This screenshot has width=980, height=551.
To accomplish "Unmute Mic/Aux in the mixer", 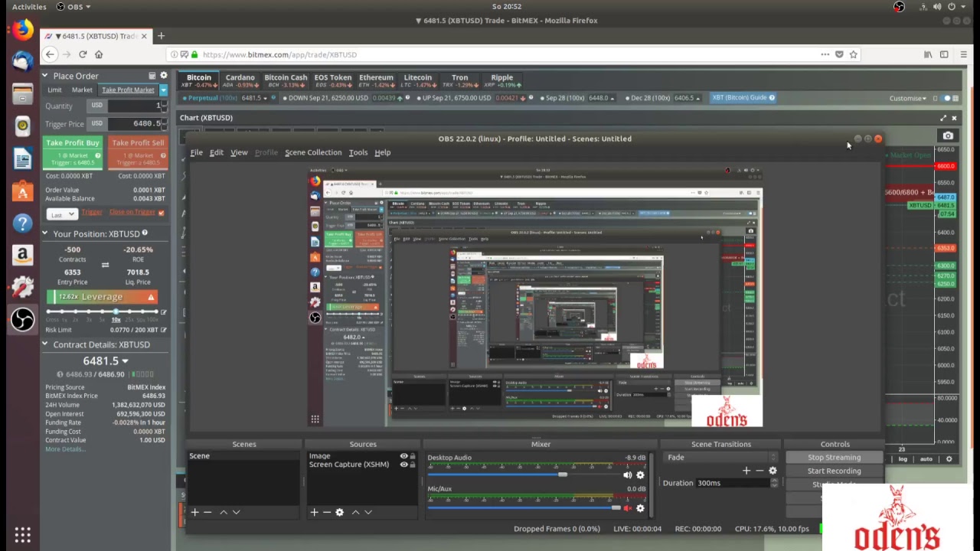I will tap(628, 508).
